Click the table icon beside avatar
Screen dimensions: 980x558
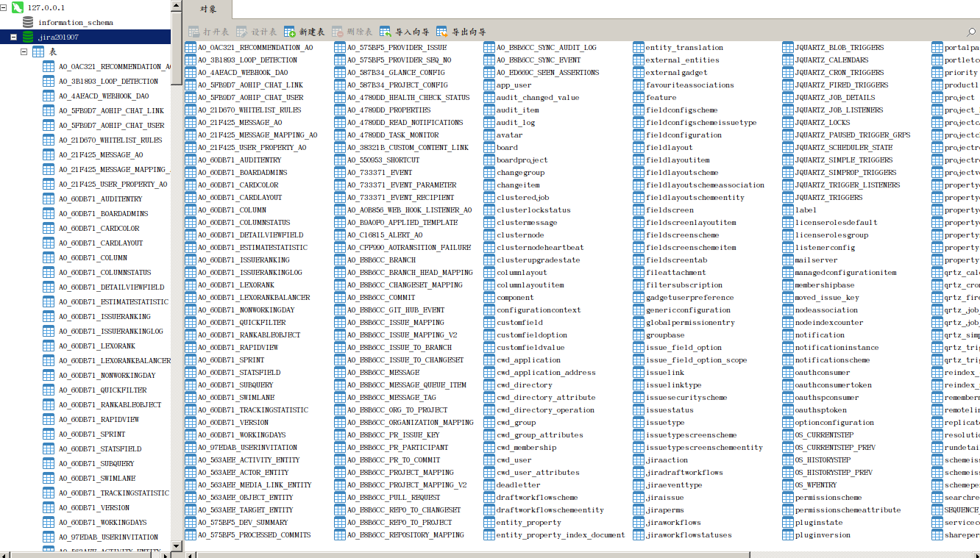489,135
